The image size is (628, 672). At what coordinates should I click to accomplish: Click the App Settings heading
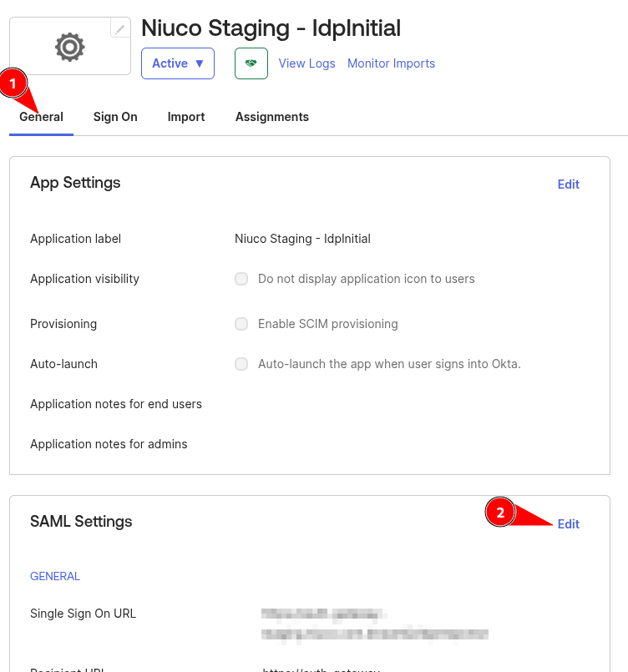(75, 183)
